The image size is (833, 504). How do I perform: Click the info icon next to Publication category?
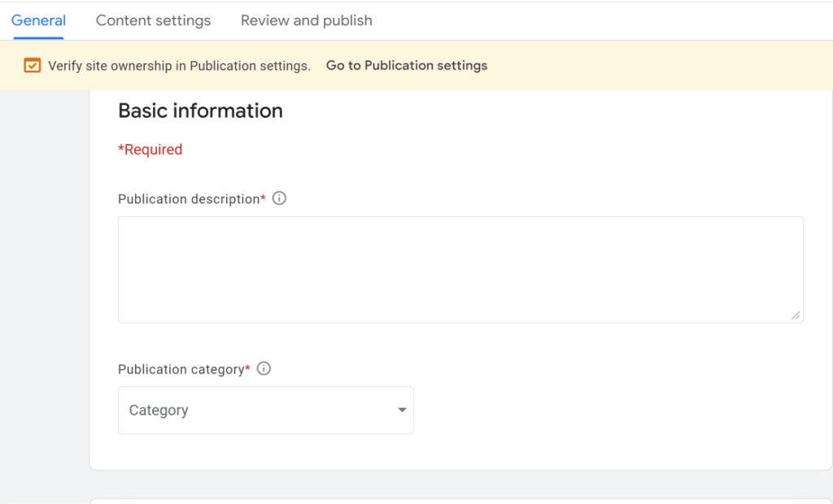263,368
